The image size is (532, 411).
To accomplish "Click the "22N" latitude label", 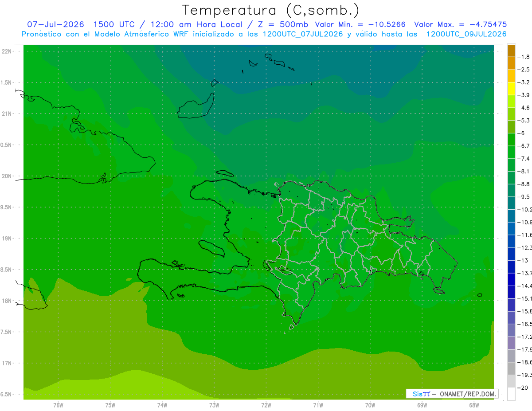I will click(7, 51).
